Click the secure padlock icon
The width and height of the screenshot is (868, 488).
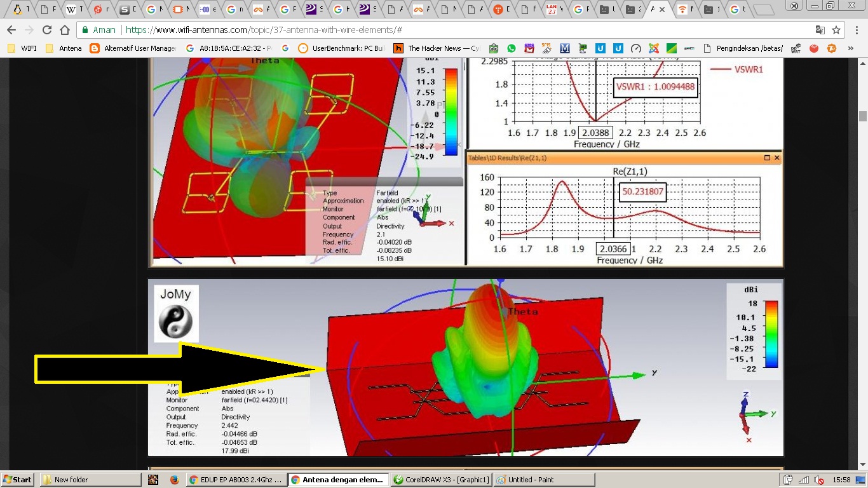(x=85, y=30)
